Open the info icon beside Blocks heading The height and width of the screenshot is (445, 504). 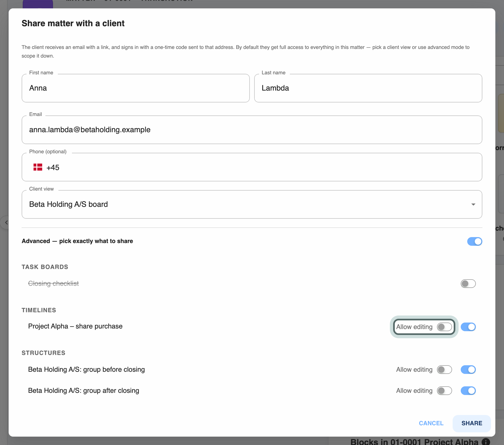pos(486,442)
